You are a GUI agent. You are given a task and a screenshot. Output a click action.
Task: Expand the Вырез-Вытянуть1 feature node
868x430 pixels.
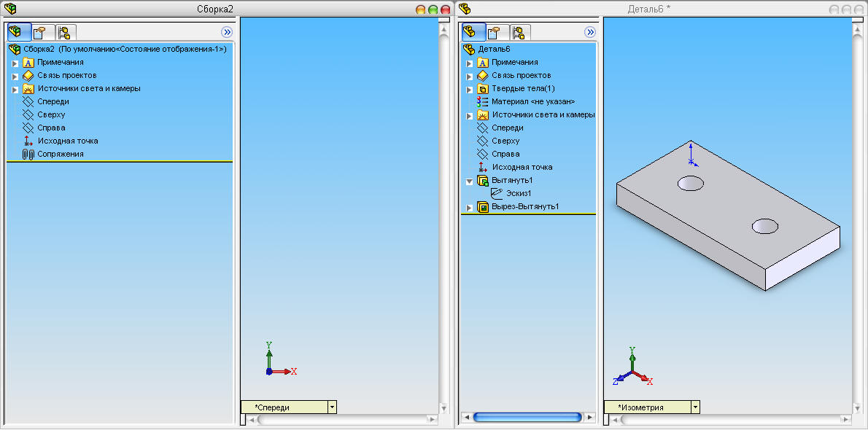(x=470, y=208)
